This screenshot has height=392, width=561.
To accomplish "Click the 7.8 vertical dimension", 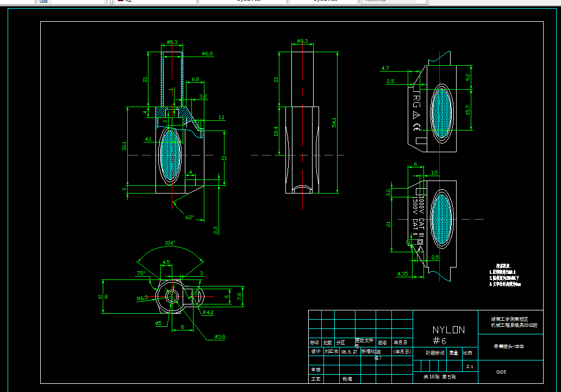I will (239, 296).
